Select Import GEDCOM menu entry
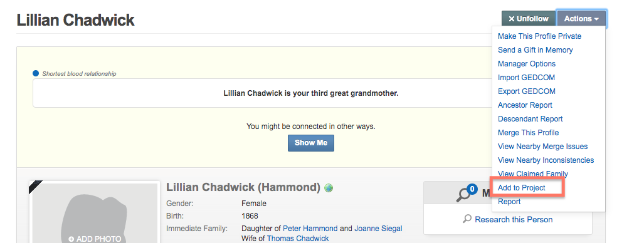644x243 pixels. point(526,78)
